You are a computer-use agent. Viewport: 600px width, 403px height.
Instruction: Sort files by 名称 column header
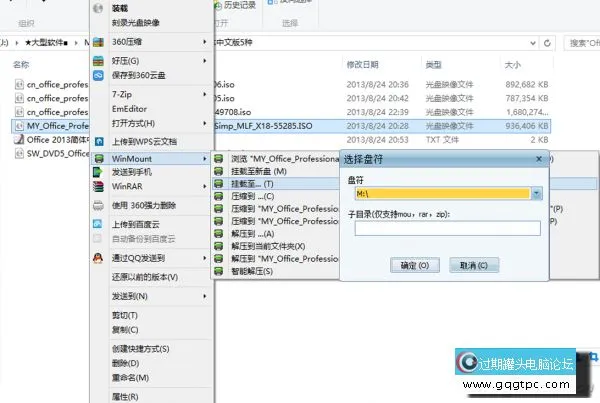click(21, 65)
